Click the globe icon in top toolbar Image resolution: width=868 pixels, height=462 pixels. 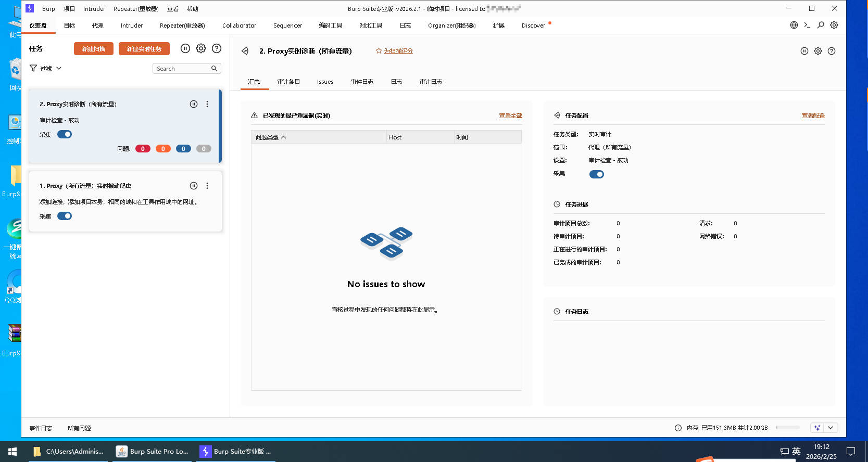(x=794, y=25)
